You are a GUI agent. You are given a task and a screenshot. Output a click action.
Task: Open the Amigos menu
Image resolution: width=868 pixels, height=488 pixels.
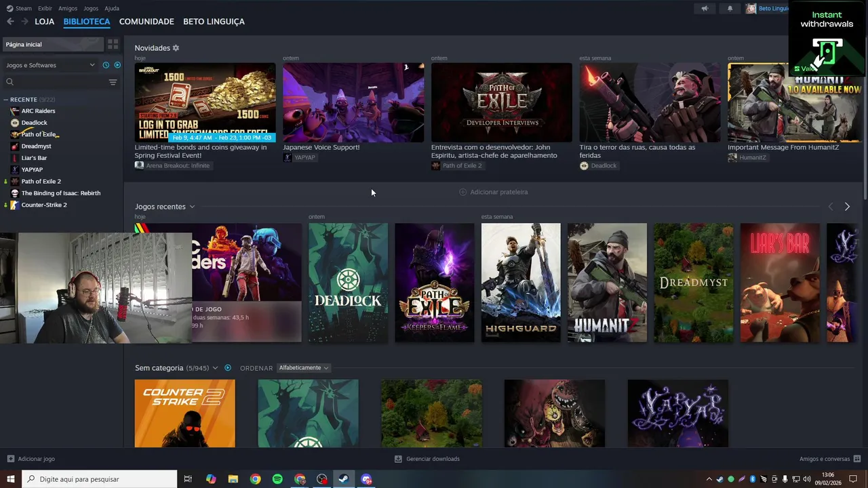click(x=68, y=8)
